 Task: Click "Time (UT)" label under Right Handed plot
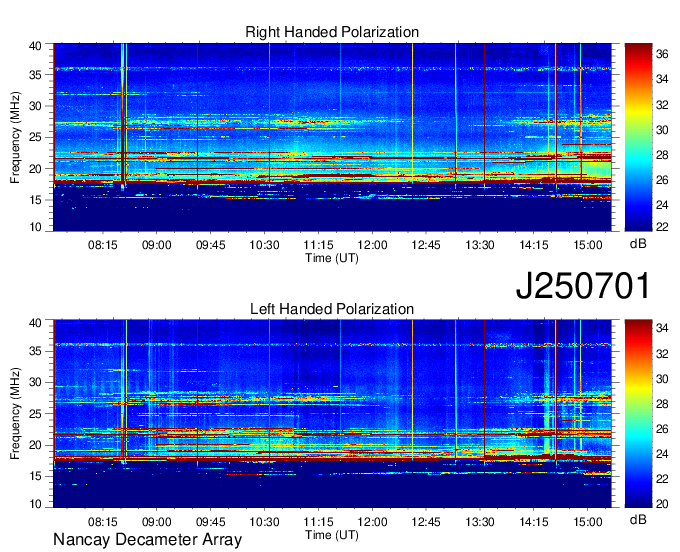332,258
